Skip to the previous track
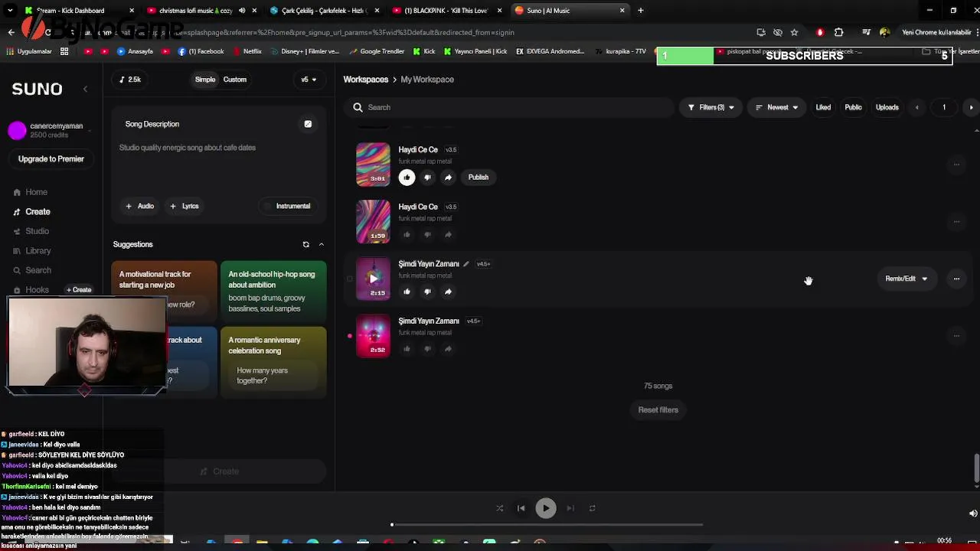 click(x=521, y=508)
